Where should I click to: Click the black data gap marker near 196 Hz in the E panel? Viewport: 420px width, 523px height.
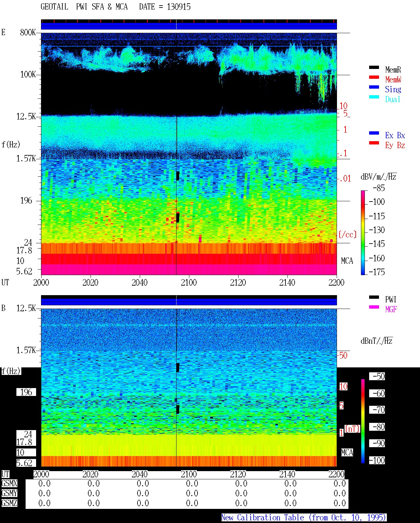tap(178, 217)
